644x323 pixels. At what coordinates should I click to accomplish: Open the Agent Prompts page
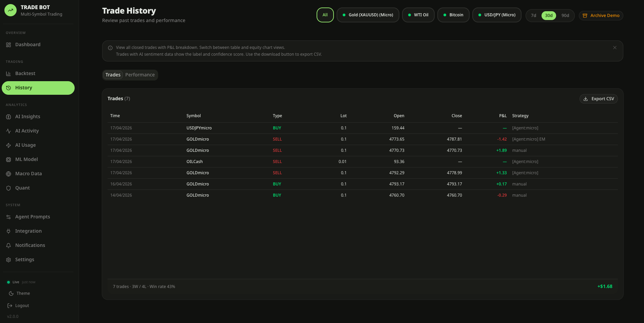coord(38,217)
